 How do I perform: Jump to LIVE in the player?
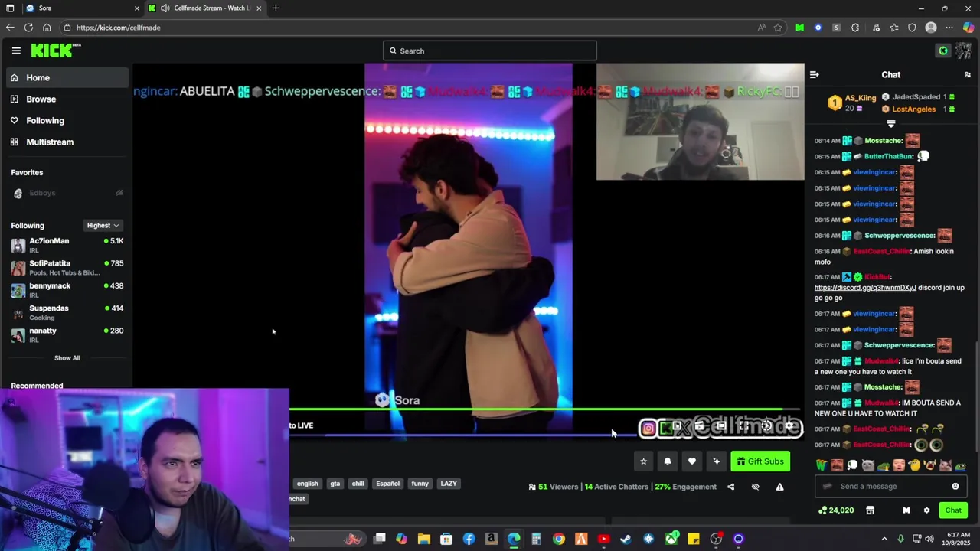(x=301, y=425)
